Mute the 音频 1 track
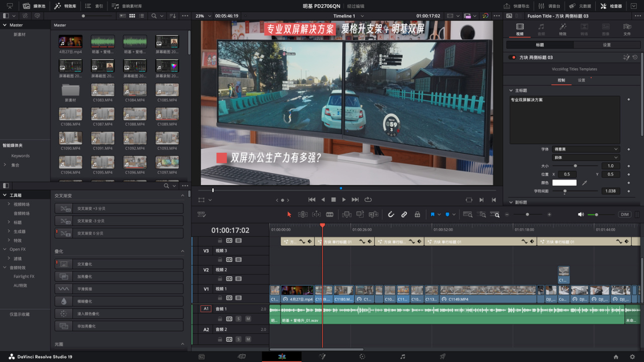The image size is (644, 362). click(x=248, y=319)
